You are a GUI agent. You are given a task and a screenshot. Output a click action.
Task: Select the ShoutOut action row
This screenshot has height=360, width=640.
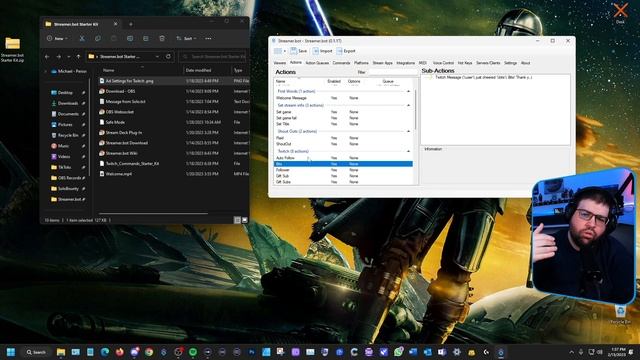(343, 144)
